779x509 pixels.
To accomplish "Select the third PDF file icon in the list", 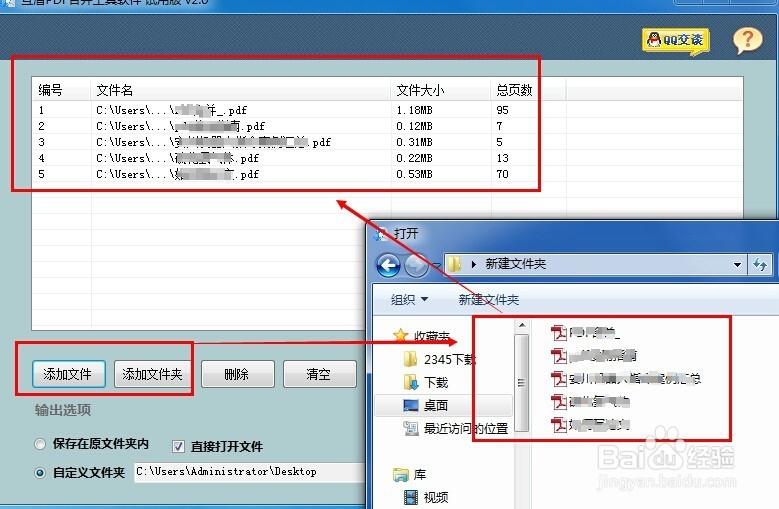I will [559, 378].
